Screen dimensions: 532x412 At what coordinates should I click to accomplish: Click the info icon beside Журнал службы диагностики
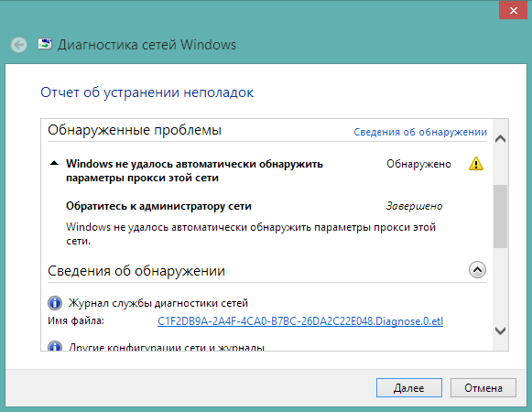click(x=55, y=303)
